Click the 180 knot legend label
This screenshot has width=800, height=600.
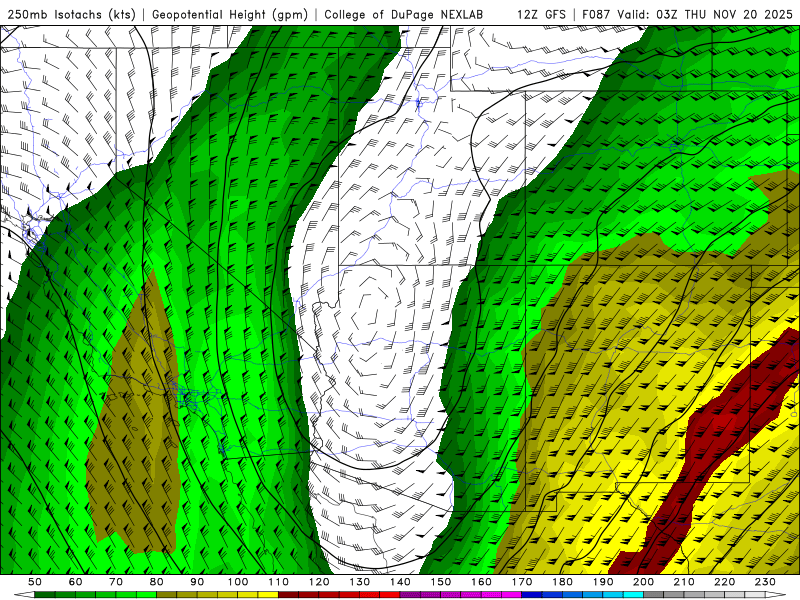pos(563,582)
